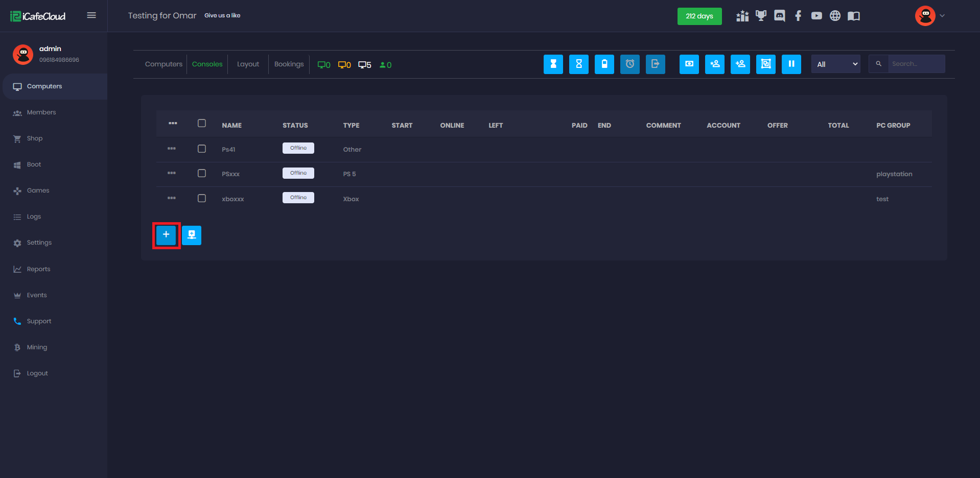The height and width of the screenshot is (478, 980).
Task: Switch to the Layout tab
Action: tap(248, 64)
